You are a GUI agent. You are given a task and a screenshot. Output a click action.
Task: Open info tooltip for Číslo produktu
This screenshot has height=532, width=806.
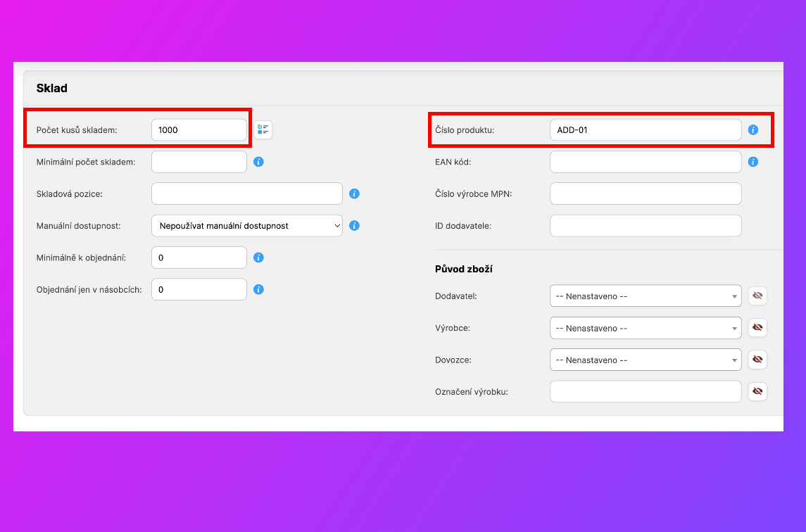(753, 130)
